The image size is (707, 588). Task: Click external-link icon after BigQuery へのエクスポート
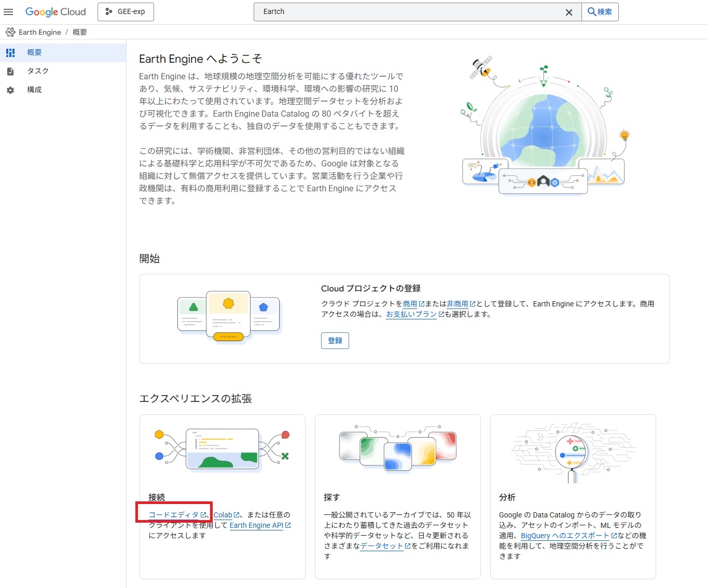[614, 536]
